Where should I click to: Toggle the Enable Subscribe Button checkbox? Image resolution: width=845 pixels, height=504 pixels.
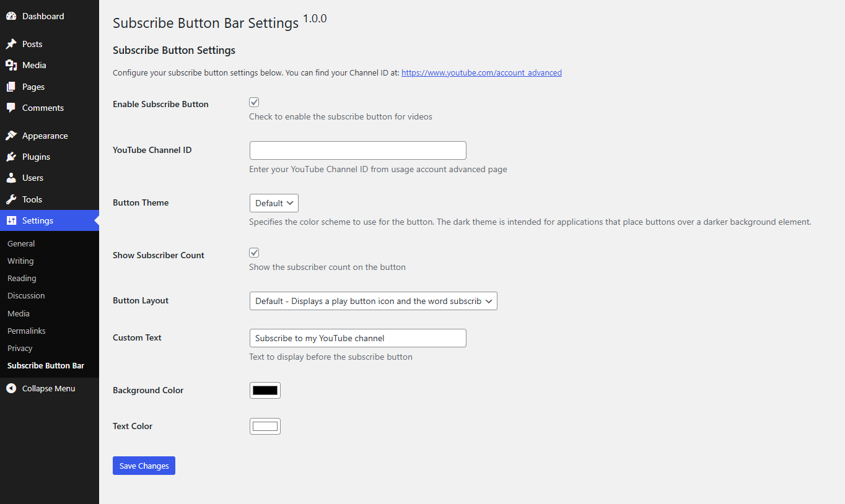254,102
